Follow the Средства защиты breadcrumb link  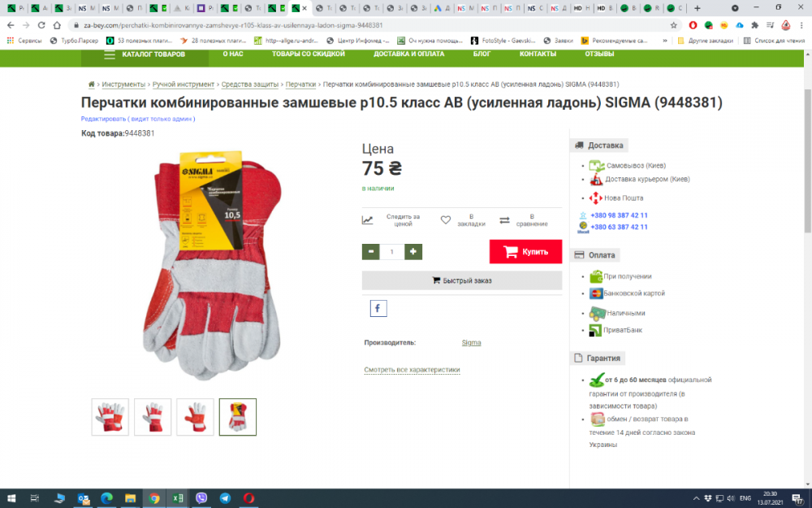pyautogui.click(x=249, y=85)
